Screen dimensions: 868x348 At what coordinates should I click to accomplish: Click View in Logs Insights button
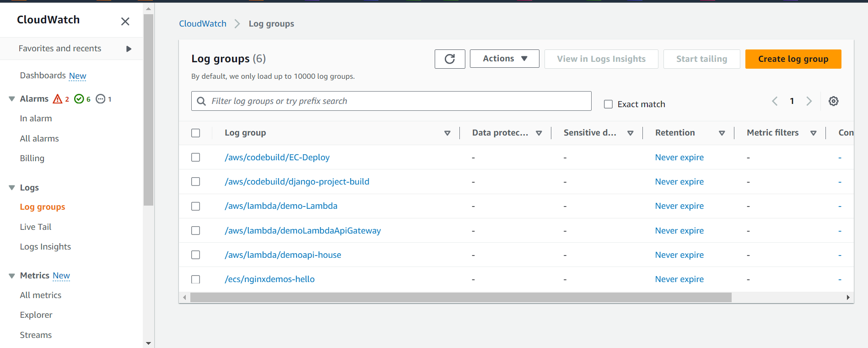click(x=601, y=59)
